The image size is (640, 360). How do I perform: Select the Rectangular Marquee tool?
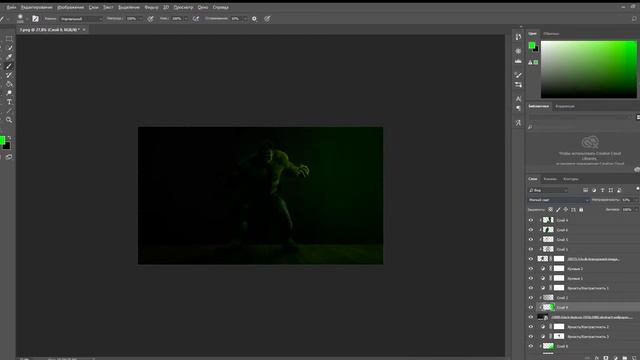tap(9, 39)
